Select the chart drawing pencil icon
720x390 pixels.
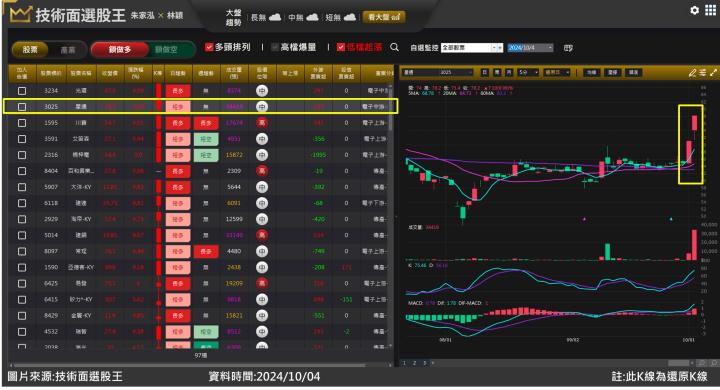tap(692, 73)
